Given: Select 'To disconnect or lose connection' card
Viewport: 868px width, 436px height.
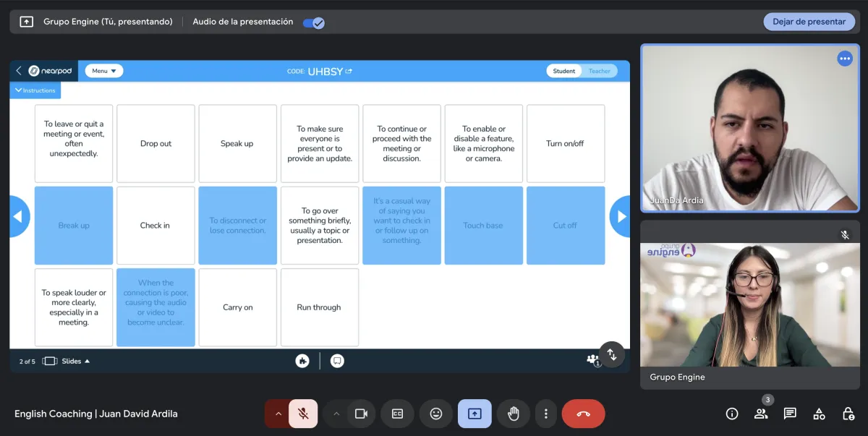Looking at the screenshot, I should 237,226.
